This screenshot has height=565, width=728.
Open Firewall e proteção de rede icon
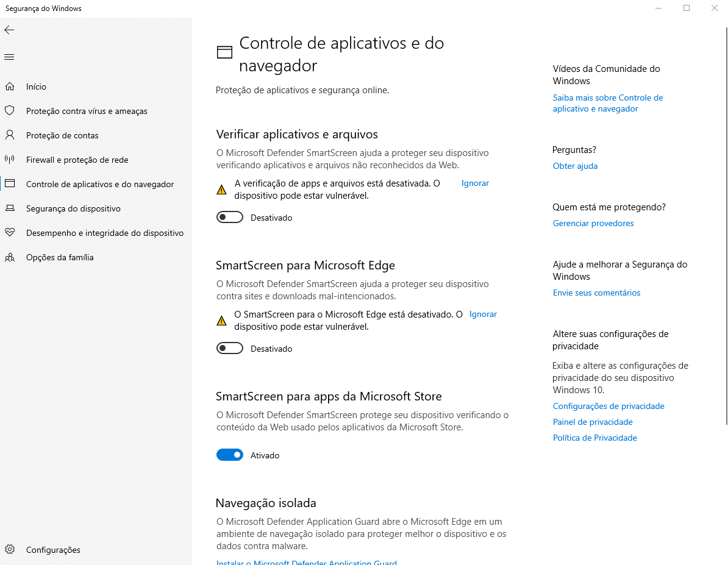click(x=10, y=160)
